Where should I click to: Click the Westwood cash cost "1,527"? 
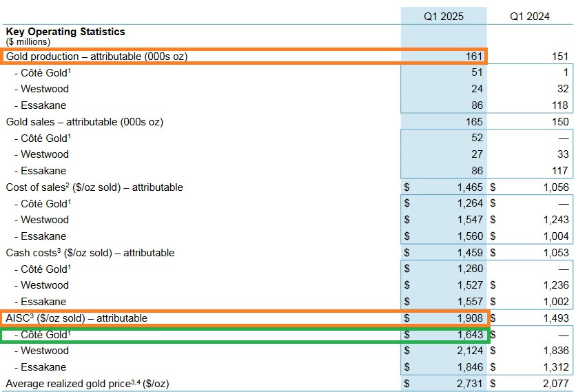tap(470, 285)
